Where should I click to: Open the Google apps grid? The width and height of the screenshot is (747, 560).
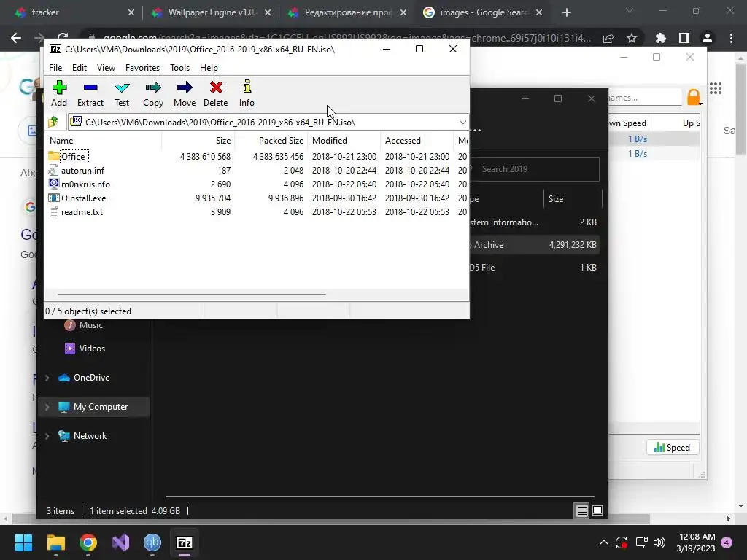click(x=716, y=88)
